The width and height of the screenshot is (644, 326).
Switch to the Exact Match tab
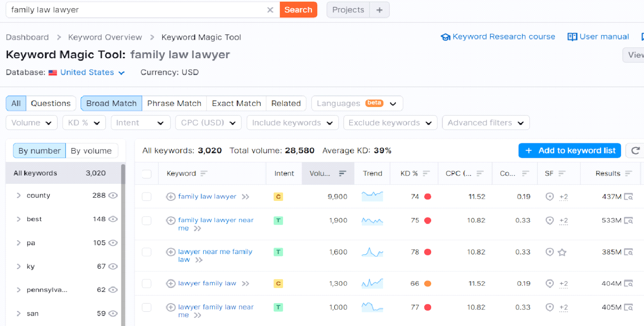pos(236,103)
